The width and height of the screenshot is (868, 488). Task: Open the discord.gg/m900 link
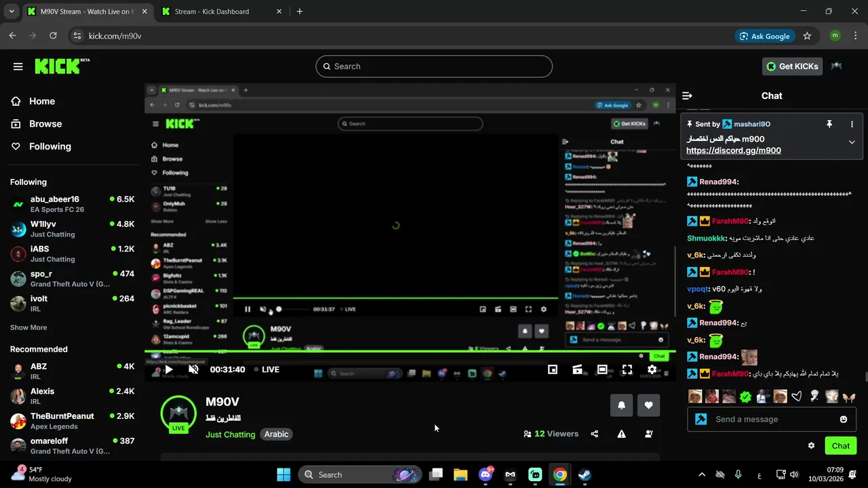(x=733, y=150)
